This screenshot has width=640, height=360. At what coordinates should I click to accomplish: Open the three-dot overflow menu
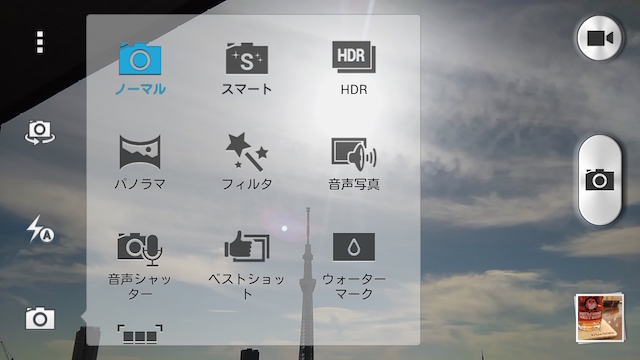pyautogui.click(x=40, y=42)
